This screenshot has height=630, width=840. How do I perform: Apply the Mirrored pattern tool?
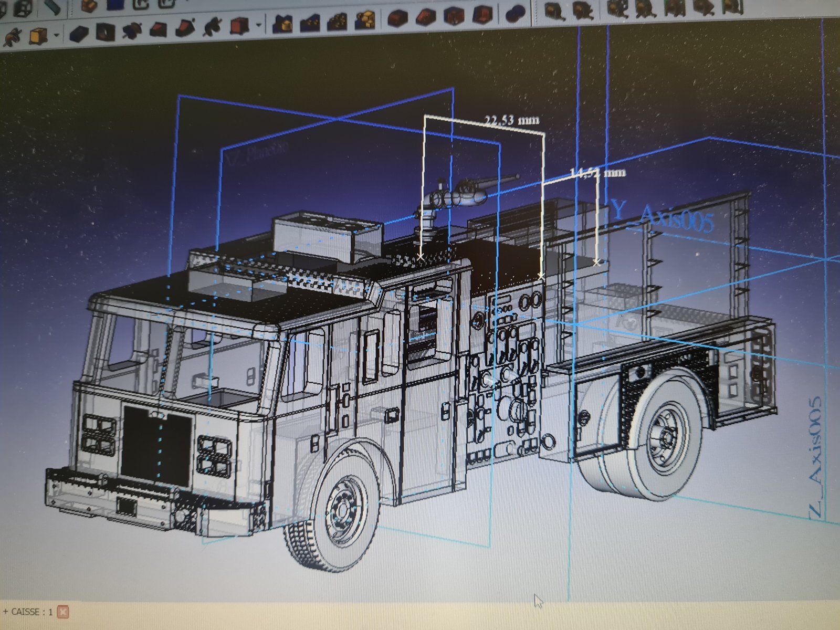[x=283, y=24]
